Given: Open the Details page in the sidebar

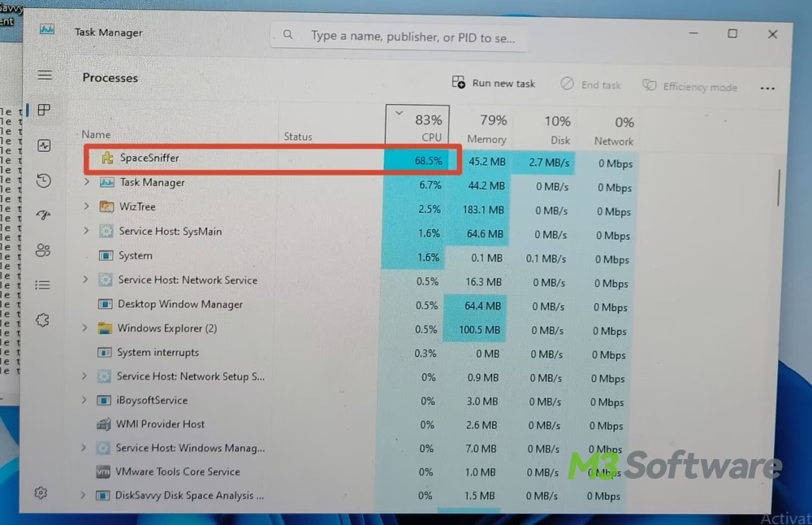Looking at the screenshot, I should coord(42,285).
